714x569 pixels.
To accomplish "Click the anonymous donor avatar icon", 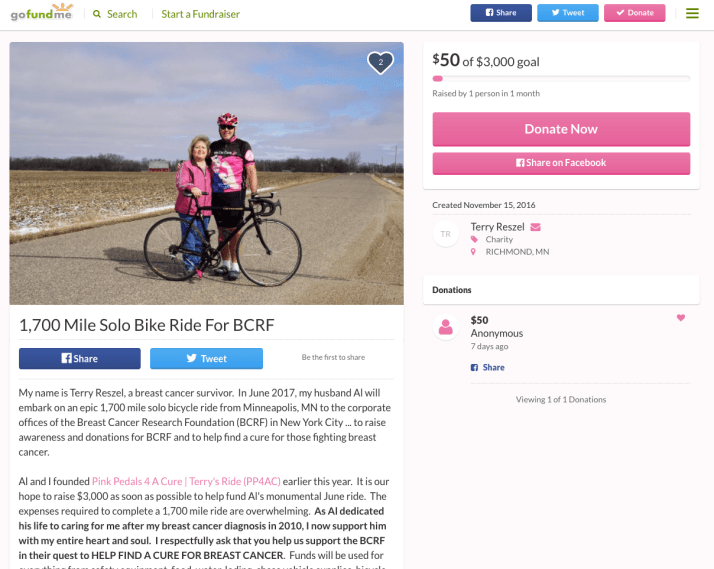I will 445,327.
